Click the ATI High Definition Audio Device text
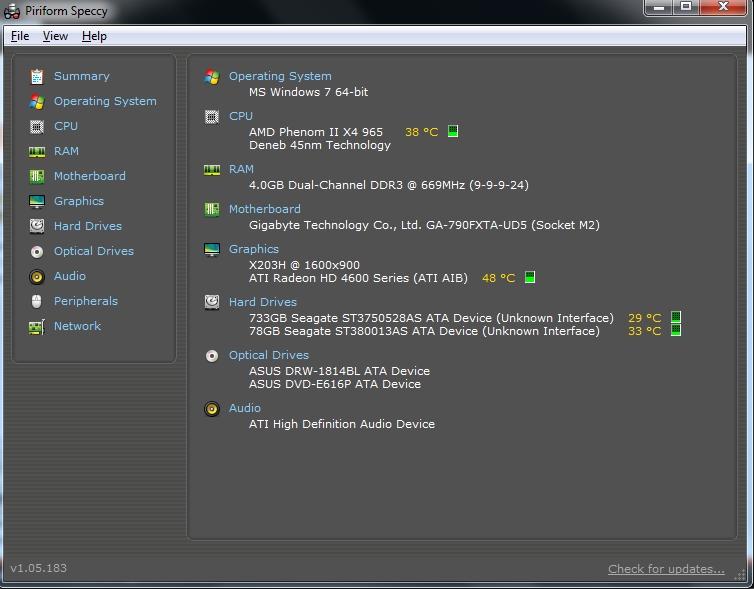Screen dimensions: 754x589 342,424
